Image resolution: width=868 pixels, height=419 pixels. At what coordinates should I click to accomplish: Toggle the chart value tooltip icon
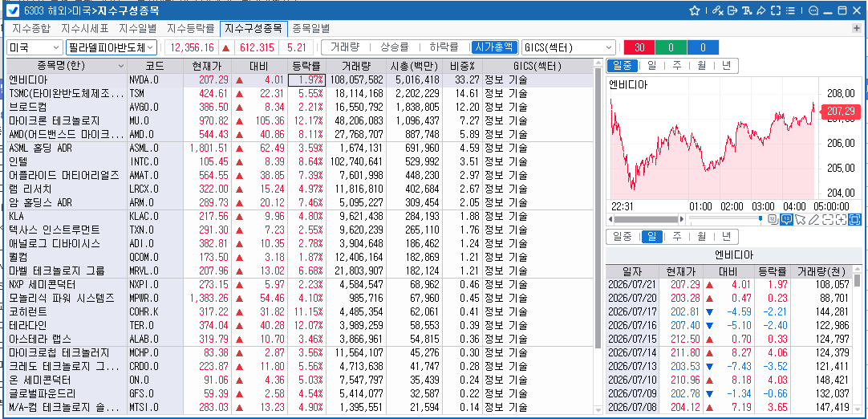click(786, 219)
